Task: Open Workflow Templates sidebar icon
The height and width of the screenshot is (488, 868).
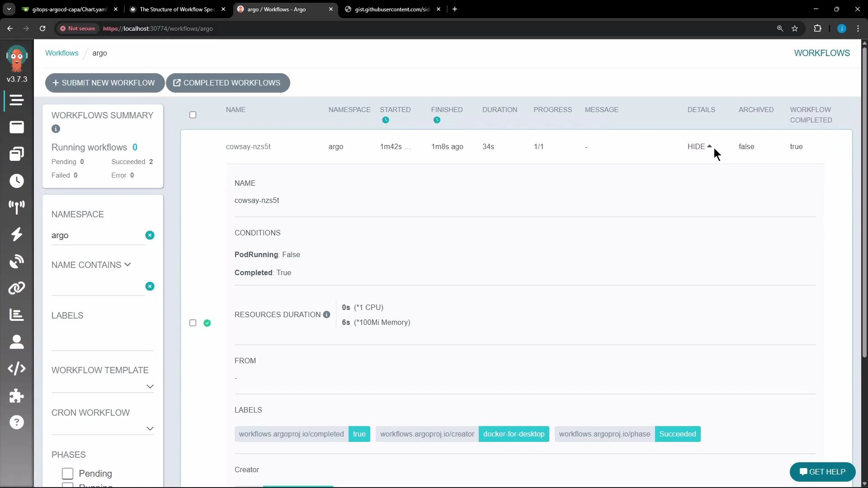Action: [17, 127]
